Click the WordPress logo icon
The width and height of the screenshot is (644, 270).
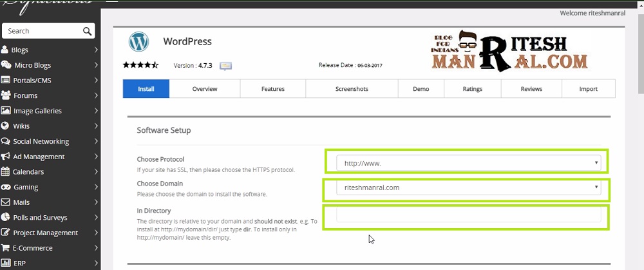click(138, 41)
